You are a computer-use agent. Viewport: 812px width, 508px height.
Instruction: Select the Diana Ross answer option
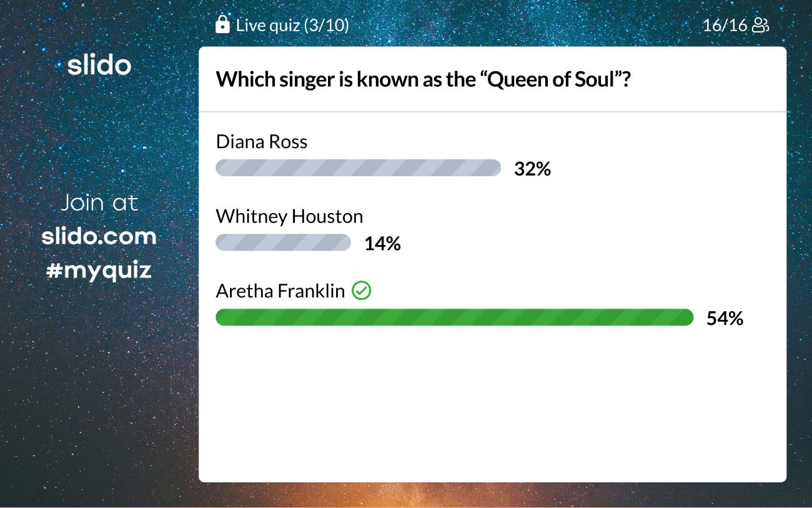pyautogui.click(x=262, y=142)
